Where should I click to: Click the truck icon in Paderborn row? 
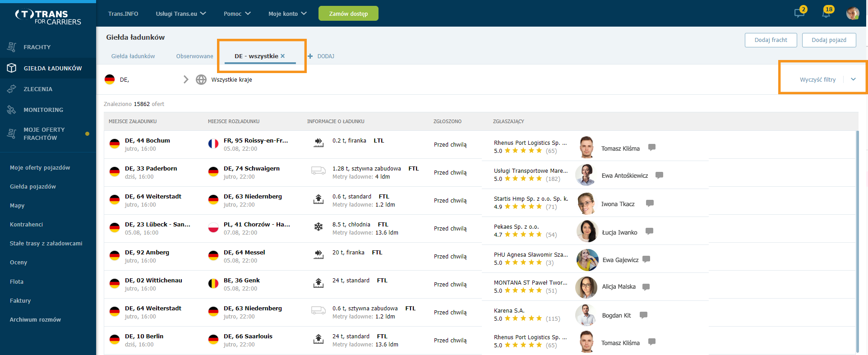point(319,171)
